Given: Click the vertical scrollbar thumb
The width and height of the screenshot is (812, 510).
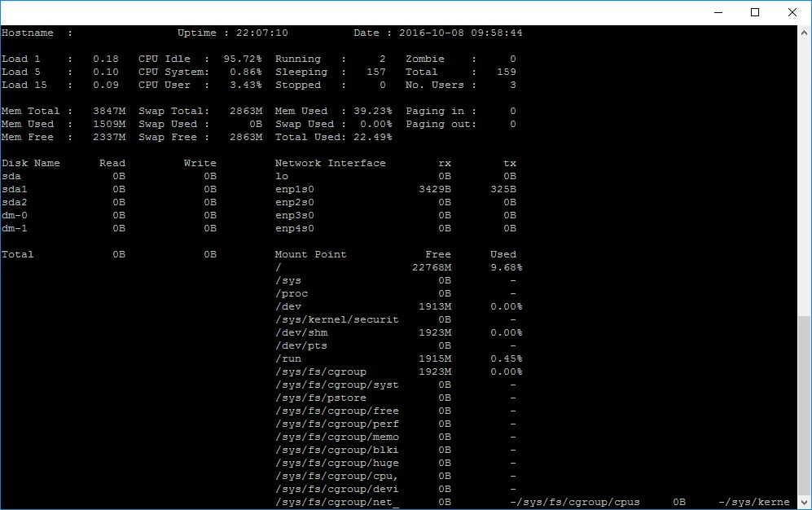Looking at the screenshot, I should (804, 404).
